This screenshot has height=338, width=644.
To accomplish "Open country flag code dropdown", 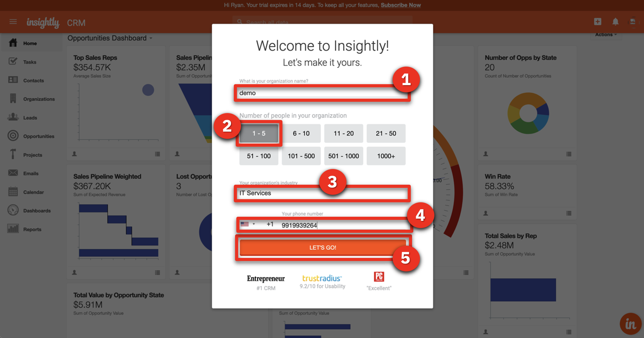I will [248, 224].
